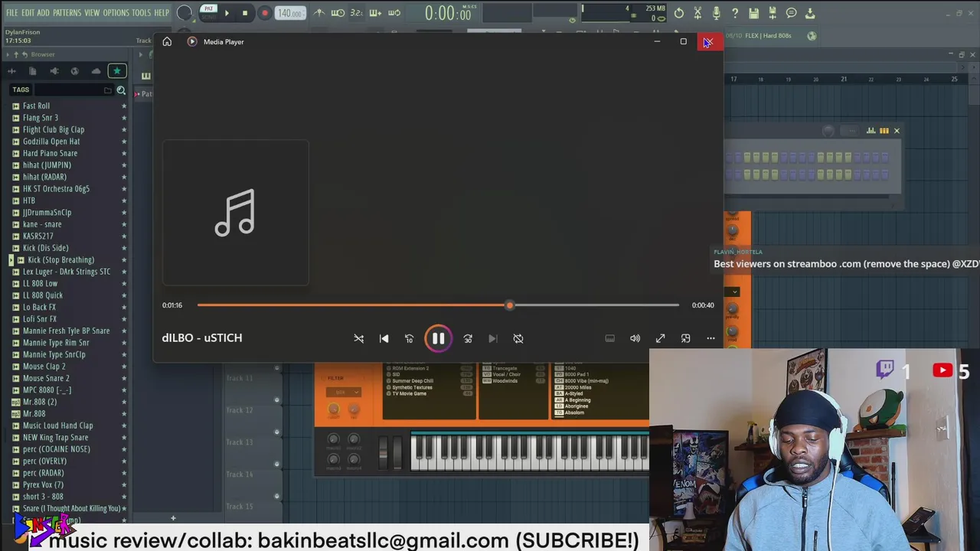
Task: Click the microphone recording icon
Action: (x=716, y=13)
